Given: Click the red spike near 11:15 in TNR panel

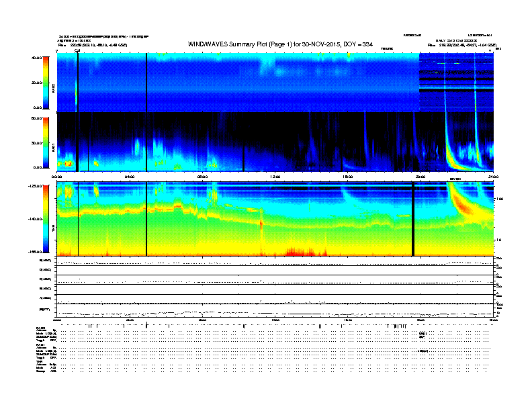Looking at the screenshot, I should [261, 224].
